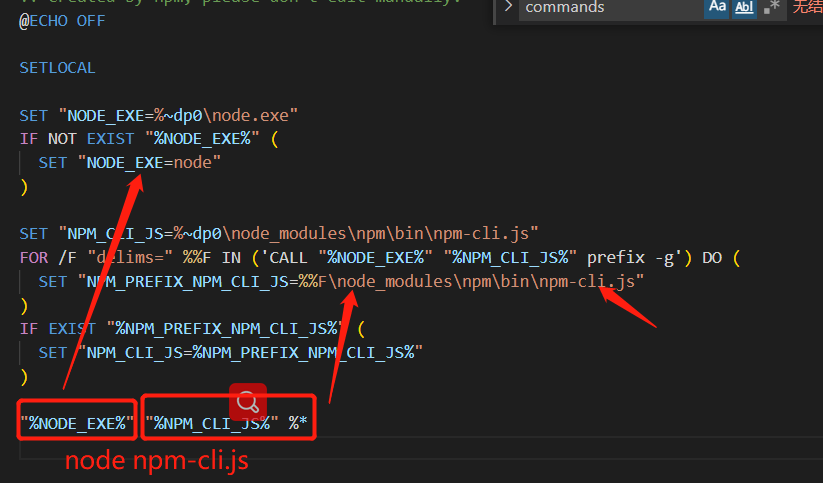Click the SET "NODE_EXE=node" line
The image size is (823, 483).
[x=130, y=163]
